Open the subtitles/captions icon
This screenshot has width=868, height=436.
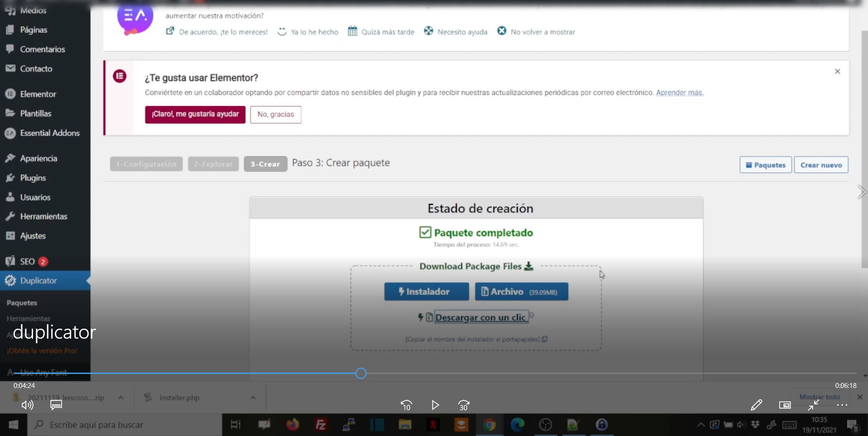(56, 405)
